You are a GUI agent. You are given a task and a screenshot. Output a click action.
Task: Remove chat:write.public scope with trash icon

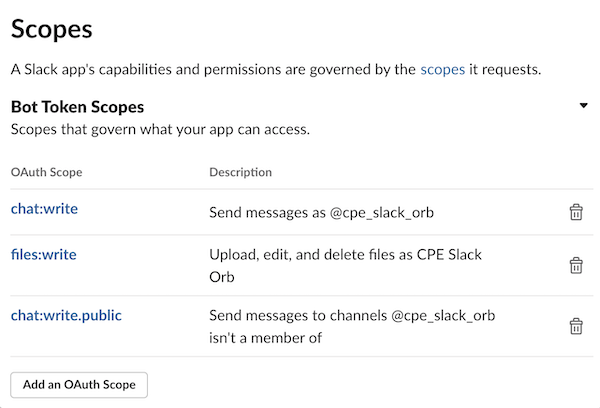tap(576, 326)
